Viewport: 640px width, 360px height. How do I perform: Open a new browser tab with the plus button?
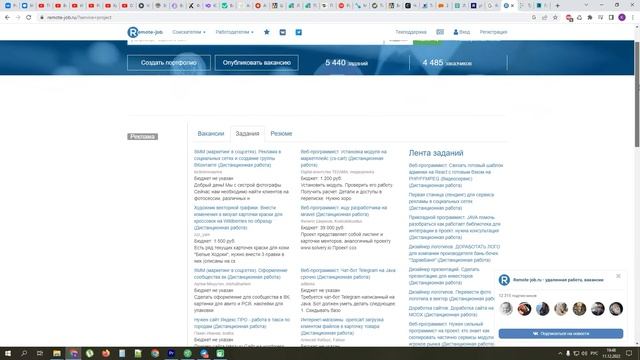(x=558, y=6)
